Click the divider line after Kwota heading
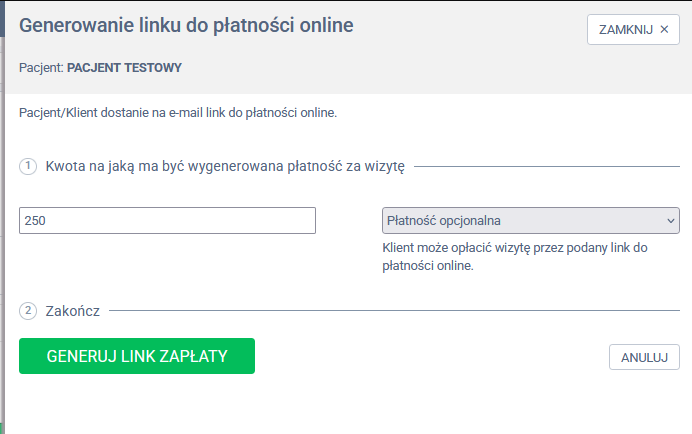Viewport: 692px width, 434px height. coord(547,166)
